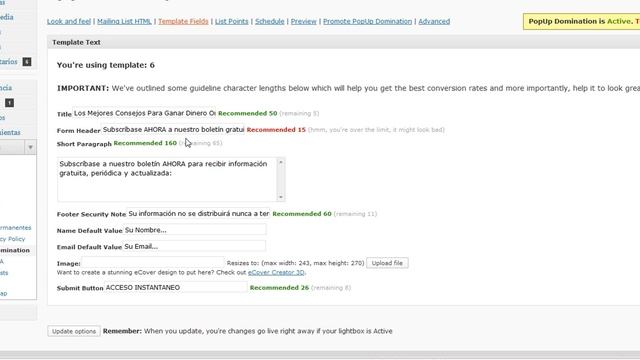Click the Upload file button
Viewport: 640px width, 360px height.
[387, 263]
